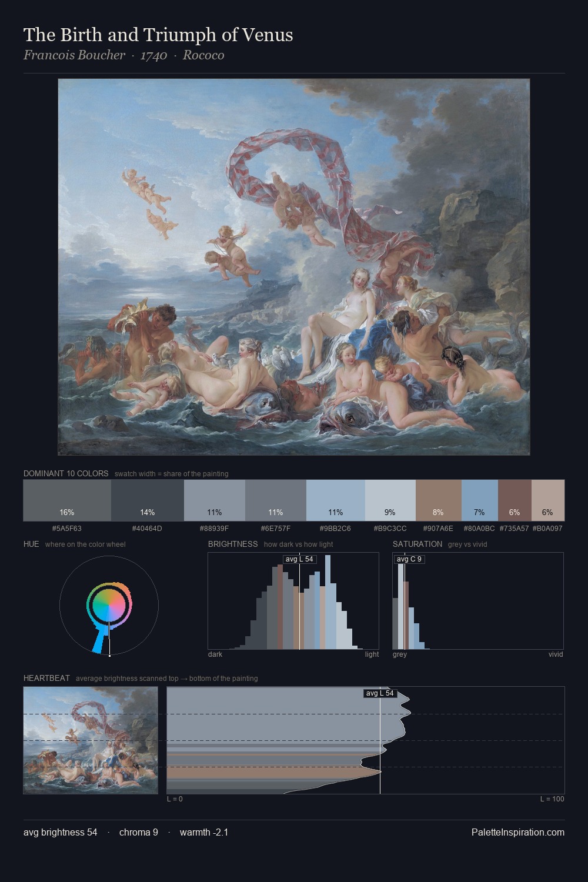
Task: Select the #40464D dark swatch
Action: coord(148,500)
